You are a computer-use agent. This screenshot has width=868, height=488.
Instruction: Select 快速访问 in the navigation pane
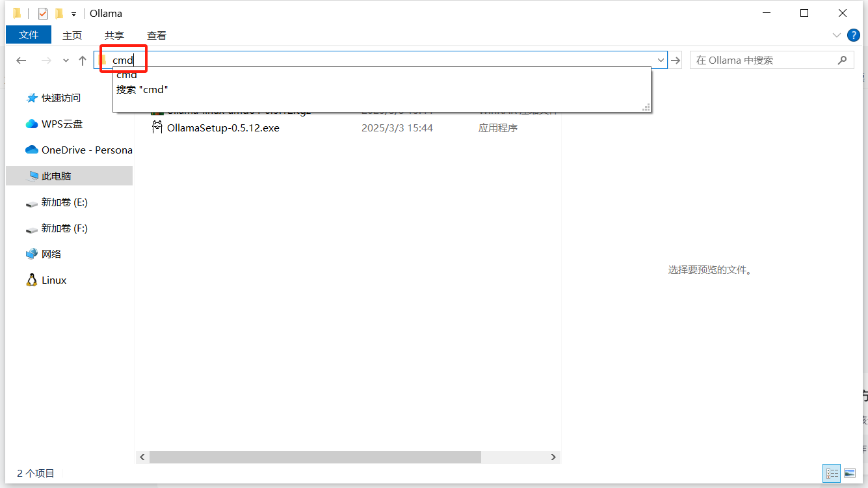pyautogui.click(x=61, y=98)
